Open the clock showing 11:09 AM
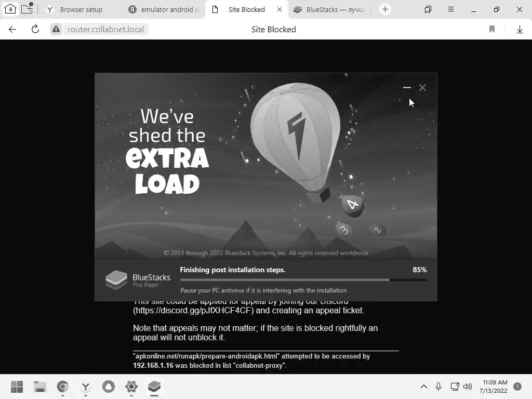 point(494,387)
